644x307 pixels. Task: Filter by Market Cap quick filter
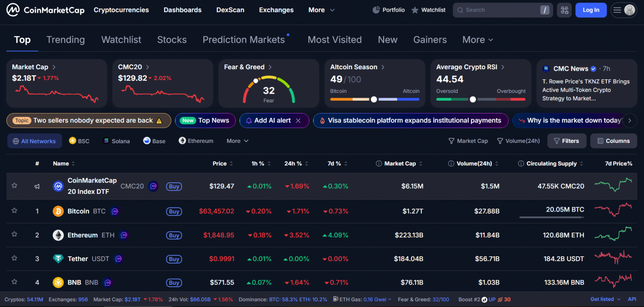[x=468, y=141]
